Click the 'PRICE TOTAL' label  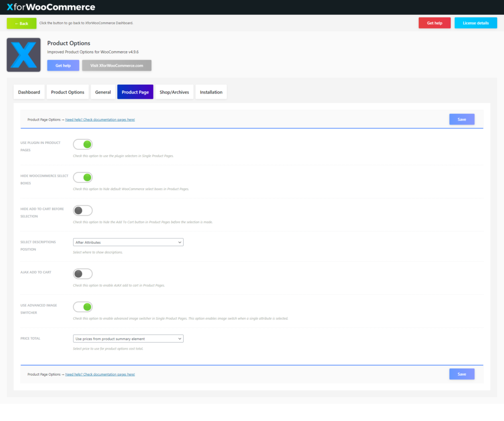point(30,338)
